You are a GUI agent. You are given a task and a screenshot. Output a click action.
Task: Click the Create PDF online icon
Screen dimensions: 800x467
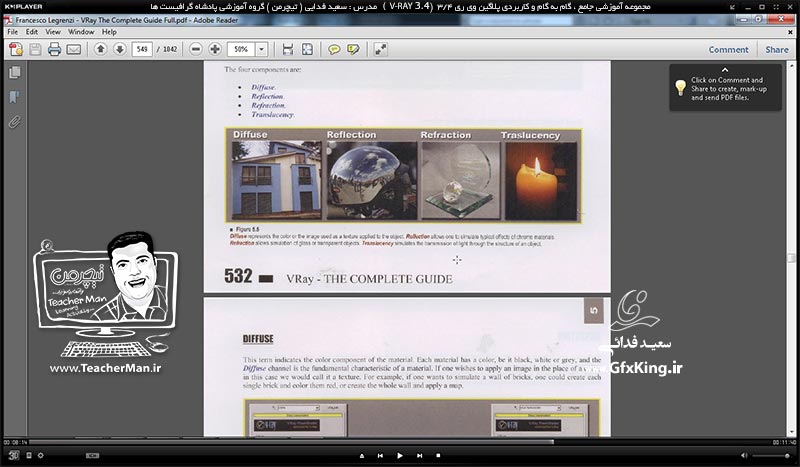16,50
